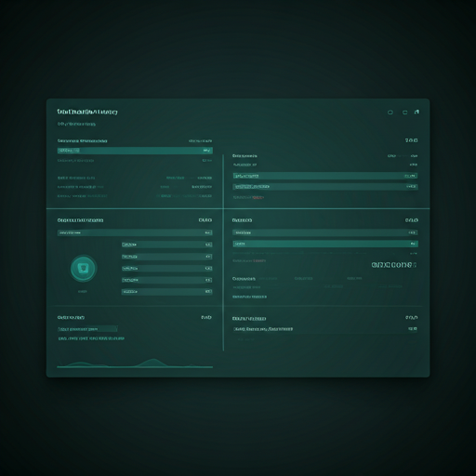
Task: Click the square icon between the header icons
Action: [404, 112]
